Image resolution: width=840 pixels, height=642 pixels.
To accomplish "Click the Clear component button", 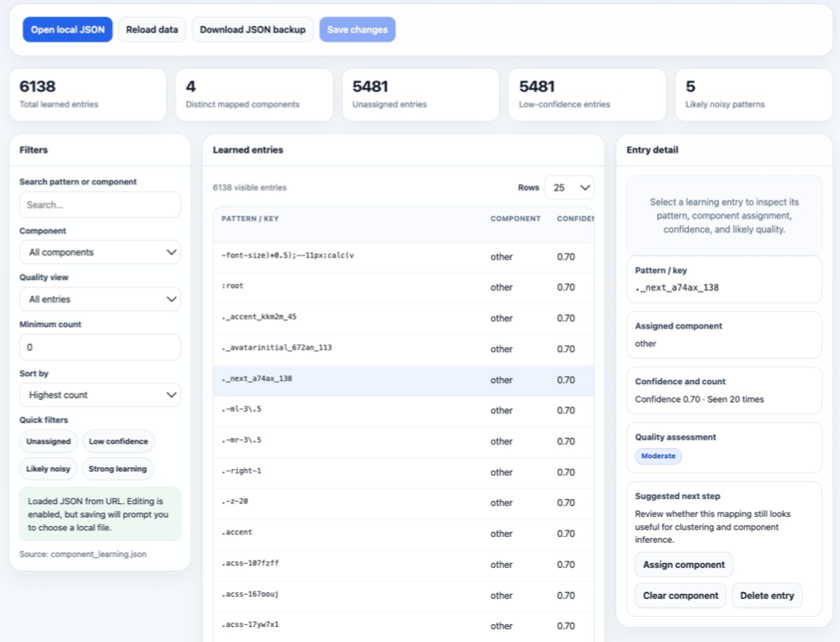I will point(680,596).
